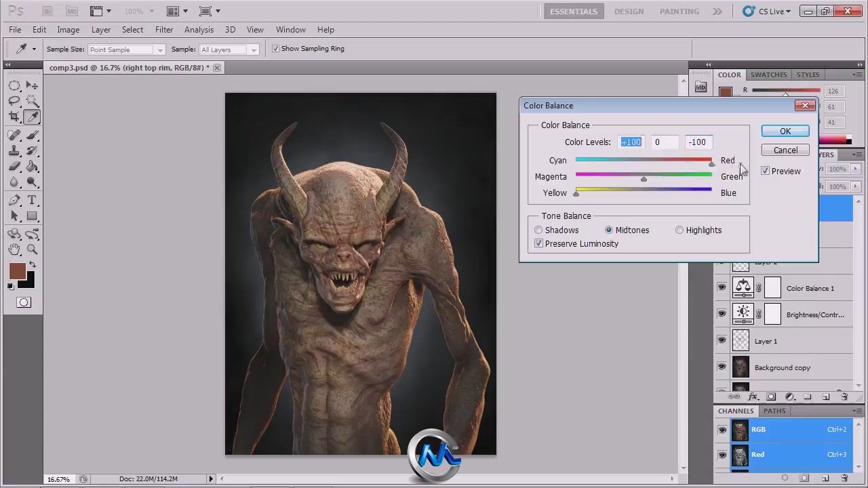
Task: Click the Cyan-Red slider handle
Action: click(x=711, y=164)
